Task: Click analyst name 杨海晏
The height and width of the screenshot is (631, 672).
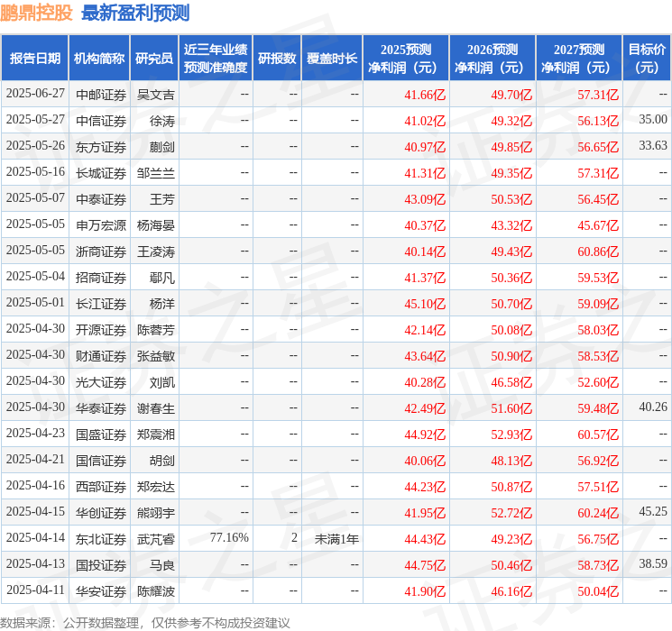Action: pos(155,225)
